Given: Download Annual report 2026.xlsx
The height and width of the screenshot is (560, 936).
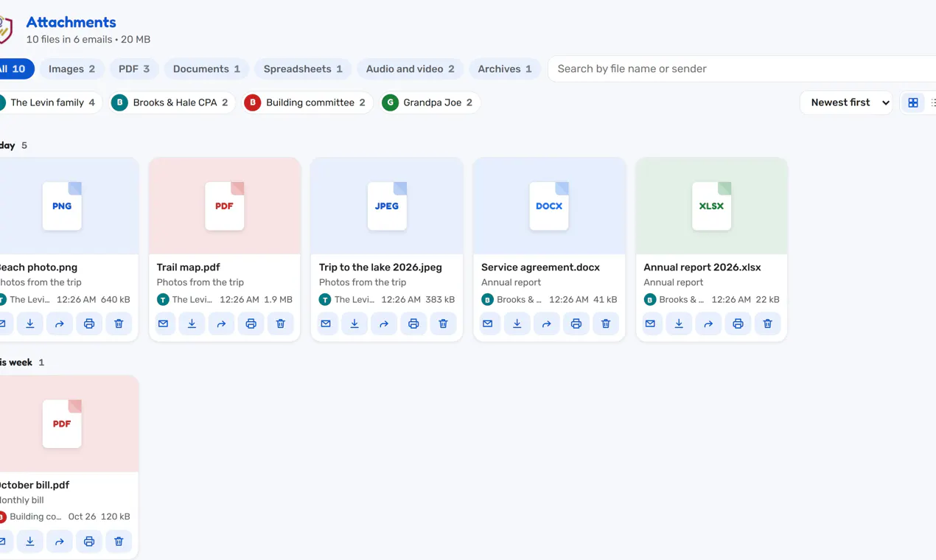Looking at the screenshot, I should pos(679,323).
